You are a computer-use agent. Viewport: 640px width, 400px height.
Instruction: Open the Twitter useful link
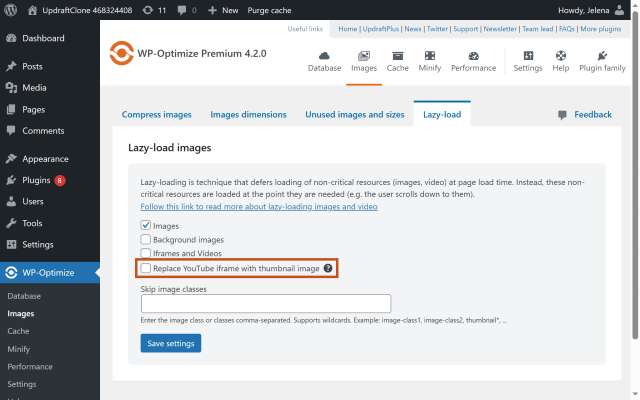point(437,29)
